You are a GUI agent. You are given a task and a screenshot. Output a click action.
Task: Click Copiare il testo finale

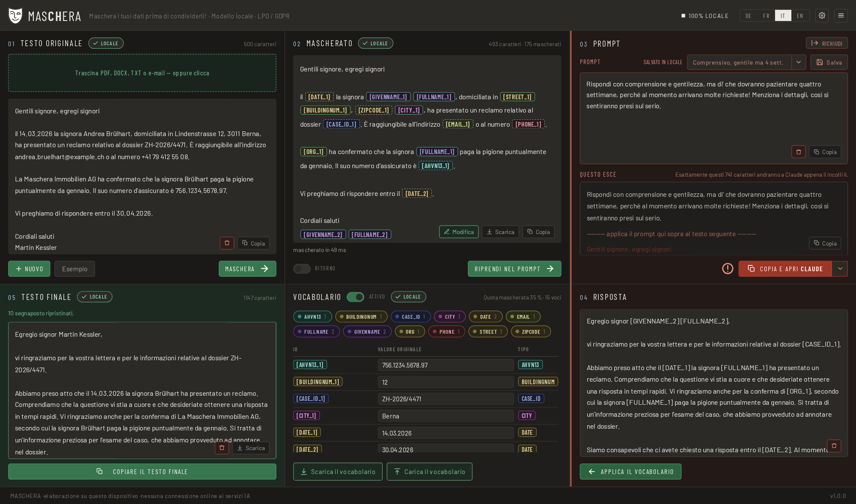(x=142, y=471)
